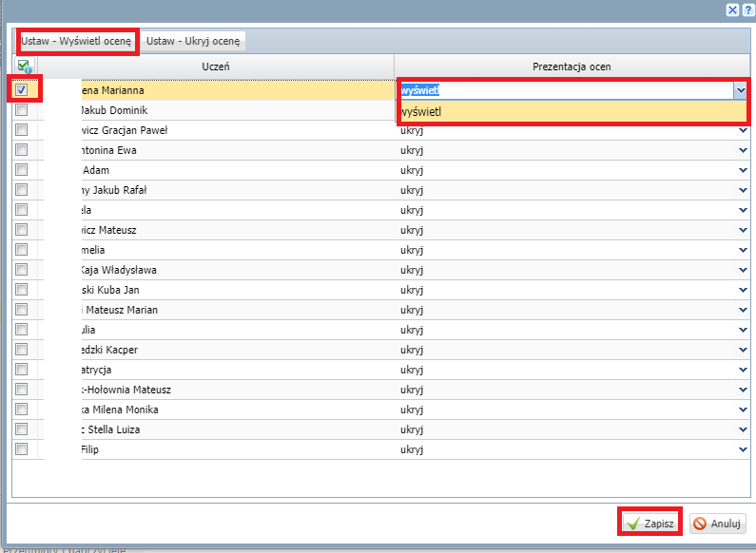This screenshot has width=756, height=553.
Task: Select the student row ending in ela
Action: click(381, 210)
